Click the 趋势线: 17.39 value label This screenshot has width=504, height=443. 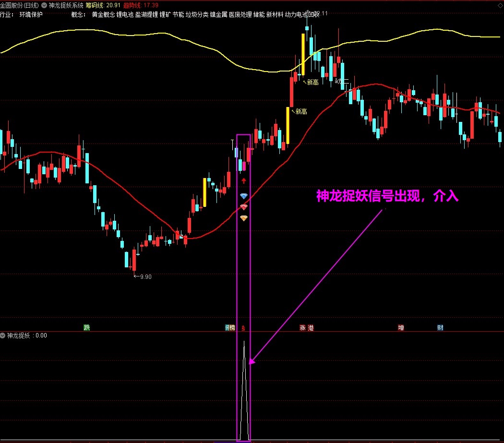[x=141, y=5]
